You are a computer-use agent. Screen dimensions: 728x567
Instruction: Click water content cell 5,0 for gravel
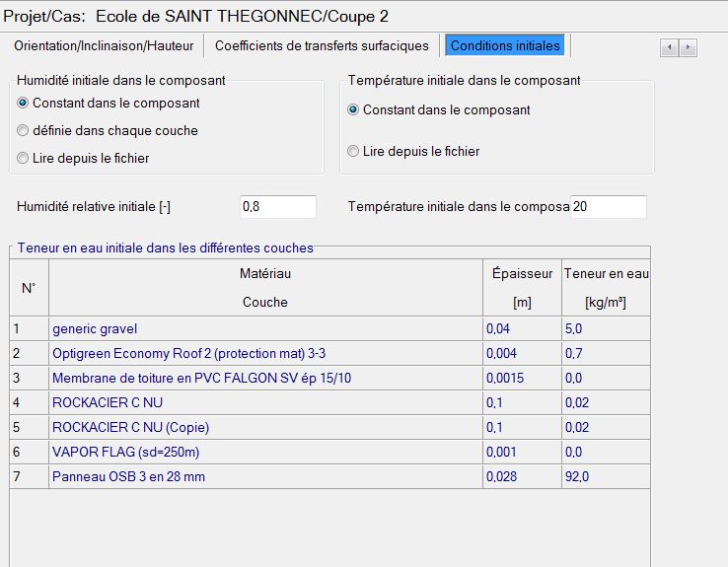pos(606,329)
